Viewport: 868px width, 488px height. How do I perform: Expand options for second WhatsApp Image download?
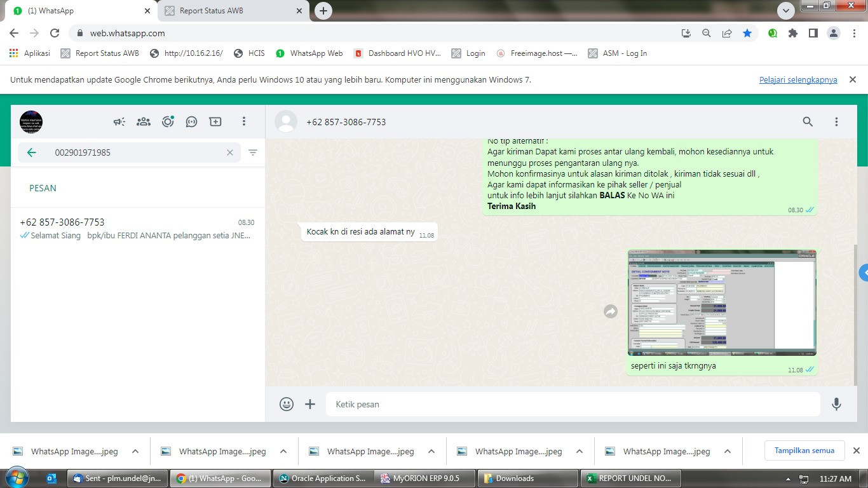pyautogui.click(x=283, y=452)
